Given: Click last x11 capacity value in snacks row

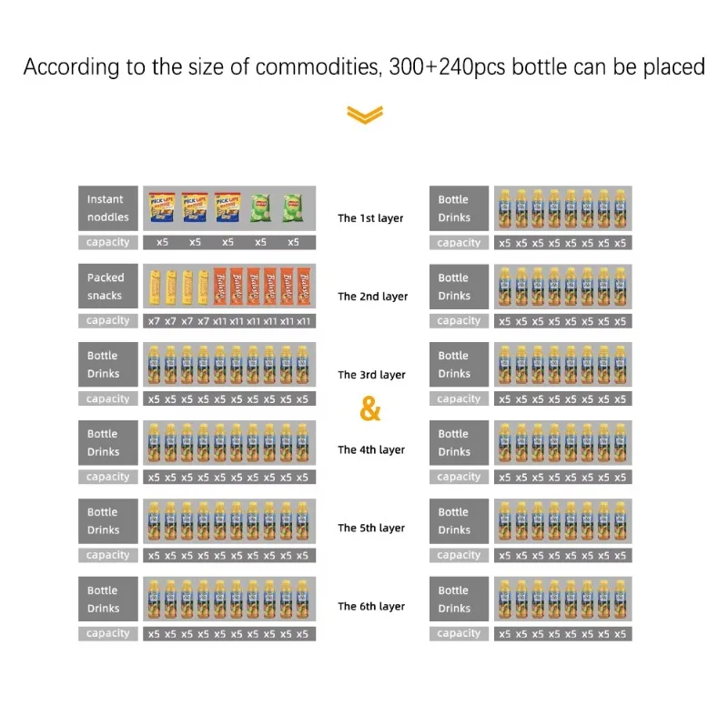Looking at the screenshot, I should (304, 321).
